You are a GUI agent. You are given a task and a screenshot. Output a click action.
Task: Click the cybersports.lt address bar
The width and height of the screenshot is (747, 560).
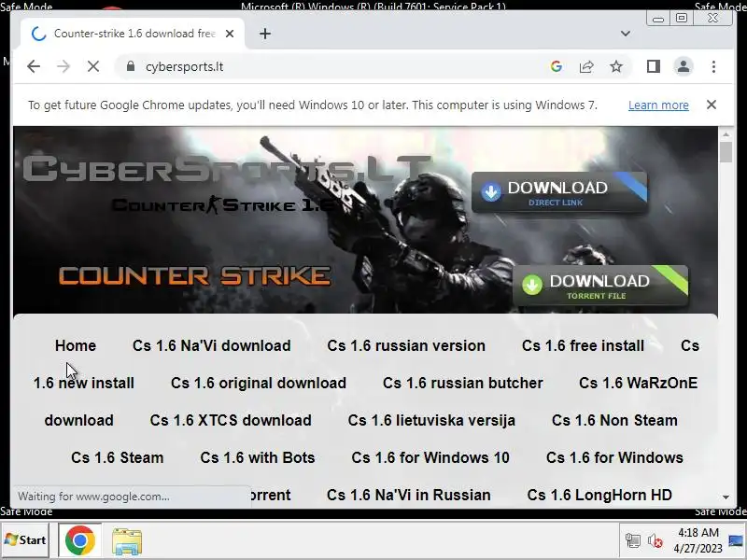333,66
